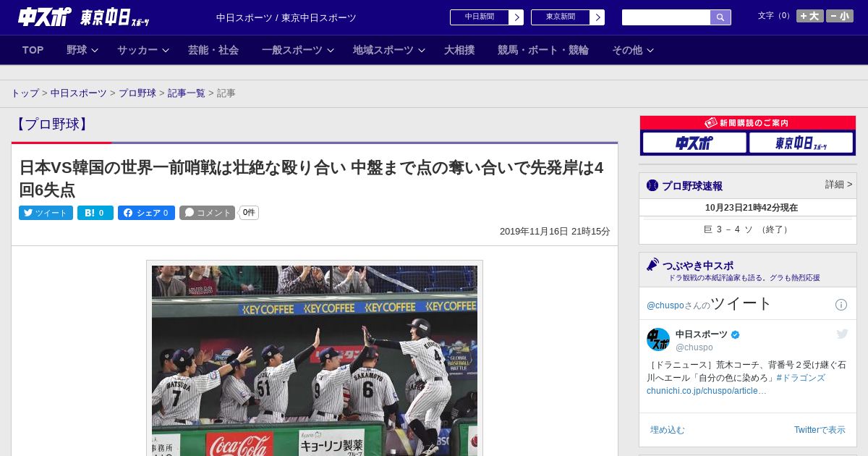
Task: Open the Twitter widget info icon
Action: [841, 305]
